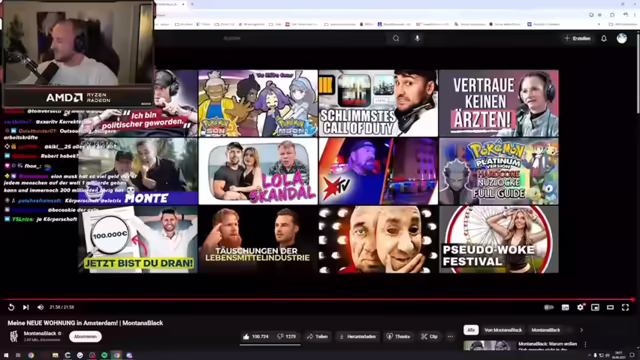640x360 pixels.
Task: Like the MontanaBlack video
Action: [x=256, y=337]
